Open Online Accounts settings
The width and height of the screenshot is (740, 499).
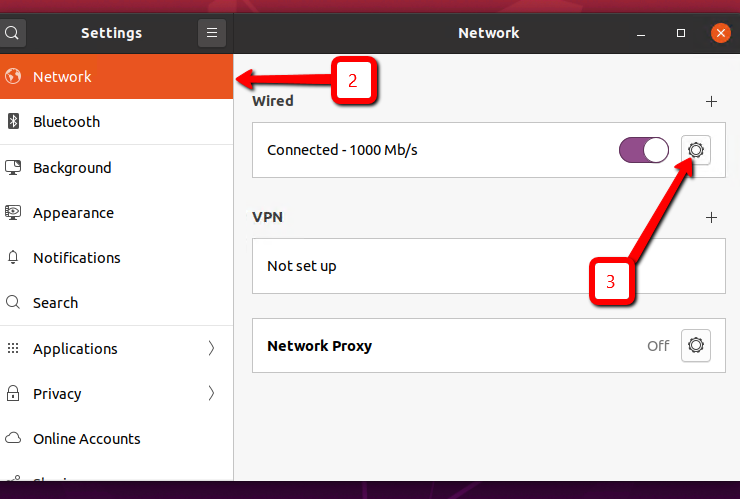tap(86, 439)
